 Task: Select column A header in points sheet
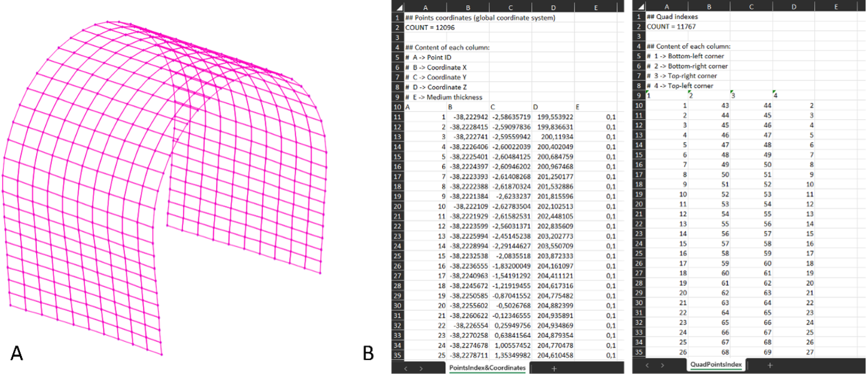[x=425, y=6]
